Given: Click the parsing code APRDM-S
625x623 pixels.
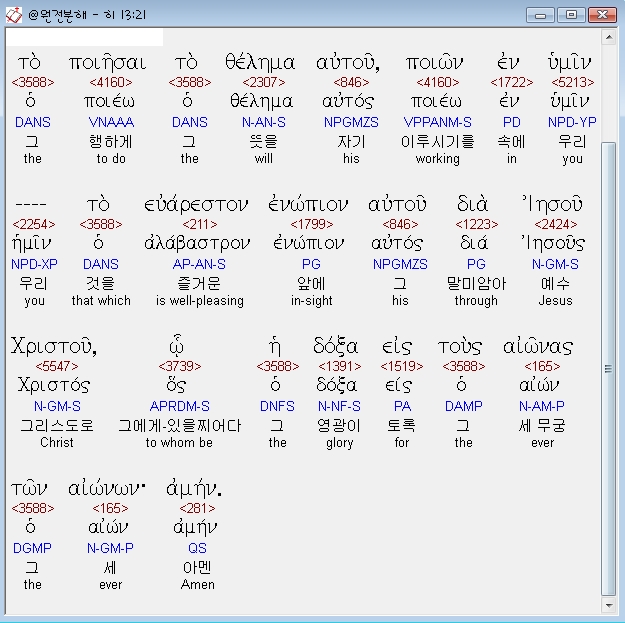Looking at the screenshot, I should point(180,406).
